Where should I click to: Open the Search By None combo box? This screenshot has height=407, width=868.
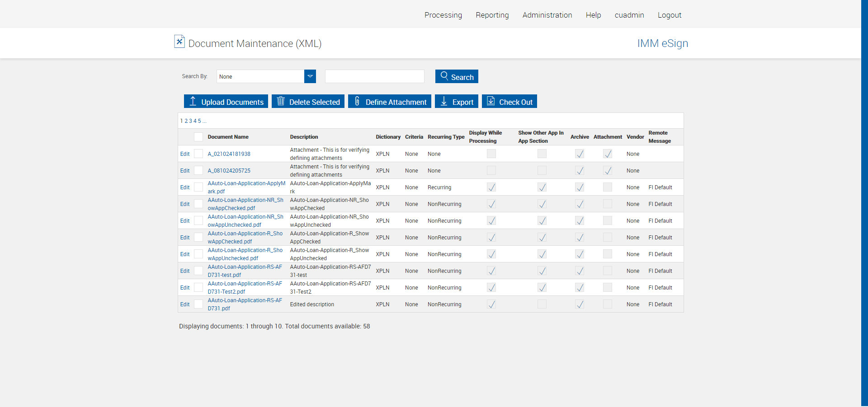coord(260,76)
